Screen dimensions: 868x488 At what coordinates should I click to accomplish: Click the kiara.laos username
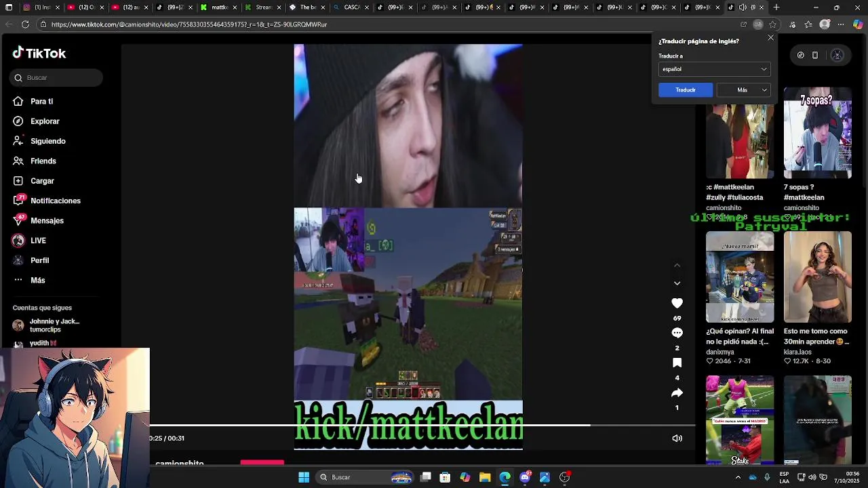point(798,352)
